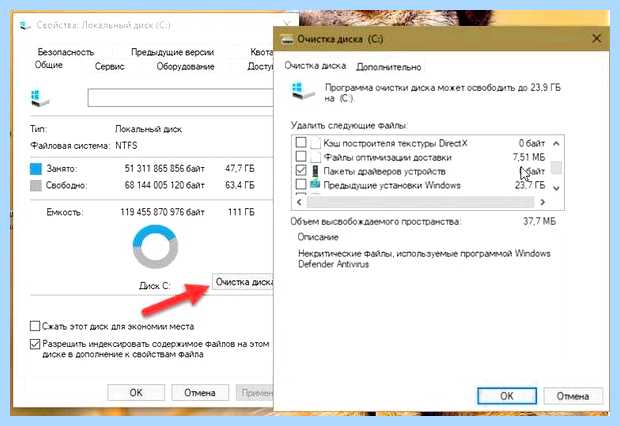620x426 pixels.
Task: Uncheck the device driver packages checkbox
Action: click(301, 171)
